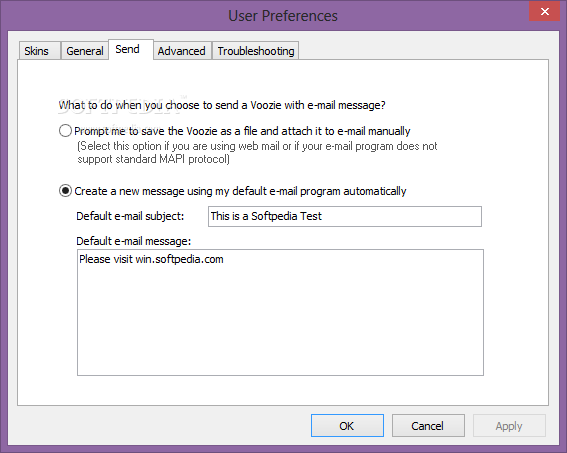
Task: Switch to the Skins tab
Action: coord(39,51)
